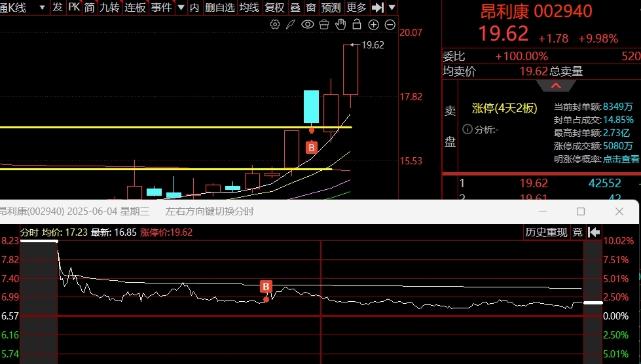641x364 pixels.
Task: Click the jump-to-start arrow in intraday window
Action: (594, 232)
